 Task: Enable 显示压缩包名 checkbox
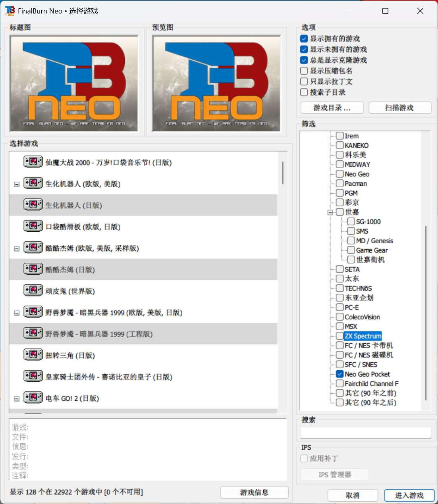point(304,71)
